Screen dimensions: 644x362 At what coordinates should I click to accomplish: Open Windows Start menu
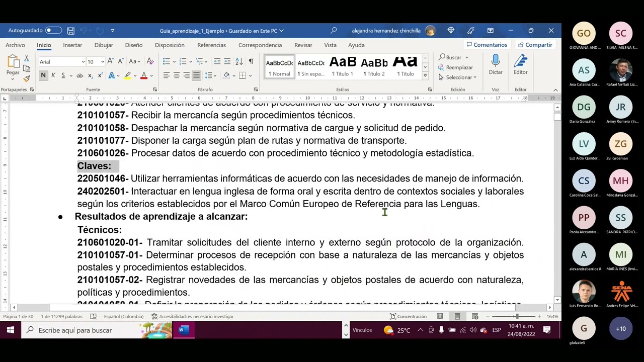10,330
